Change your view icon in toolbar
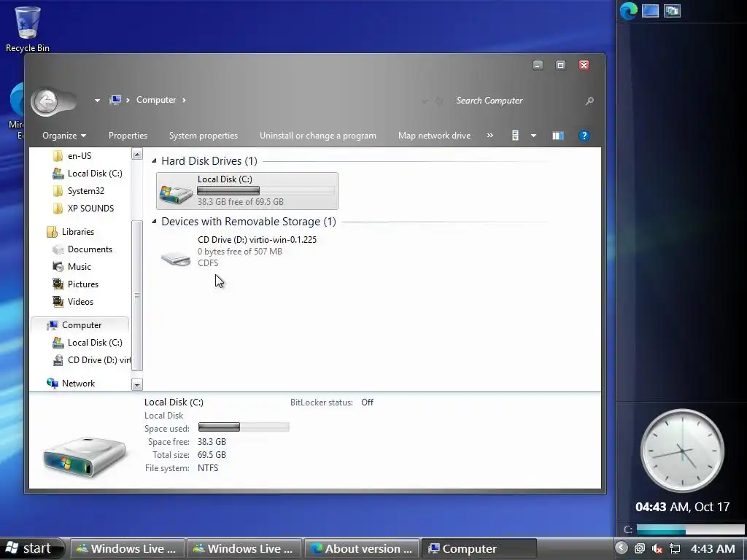Image resolution: width=747 pixels, height=560 pixels. (515, 136)
